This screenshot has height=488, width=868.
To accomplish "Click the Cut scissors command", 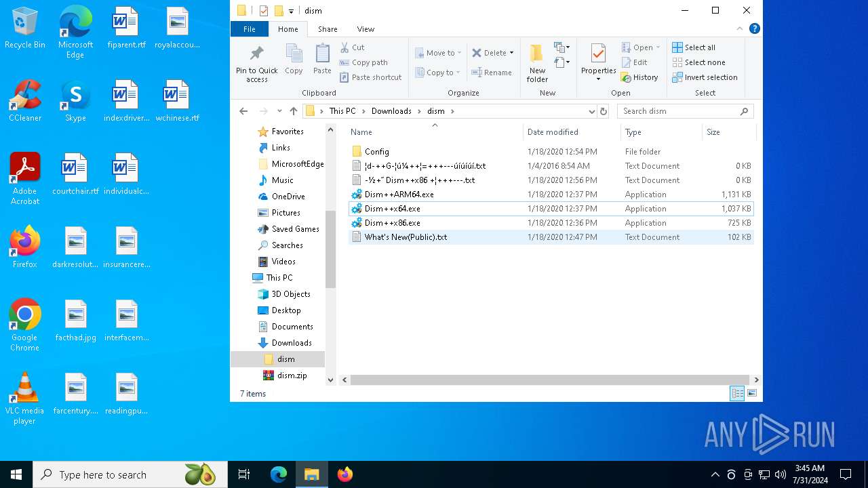I will [352, 47].
